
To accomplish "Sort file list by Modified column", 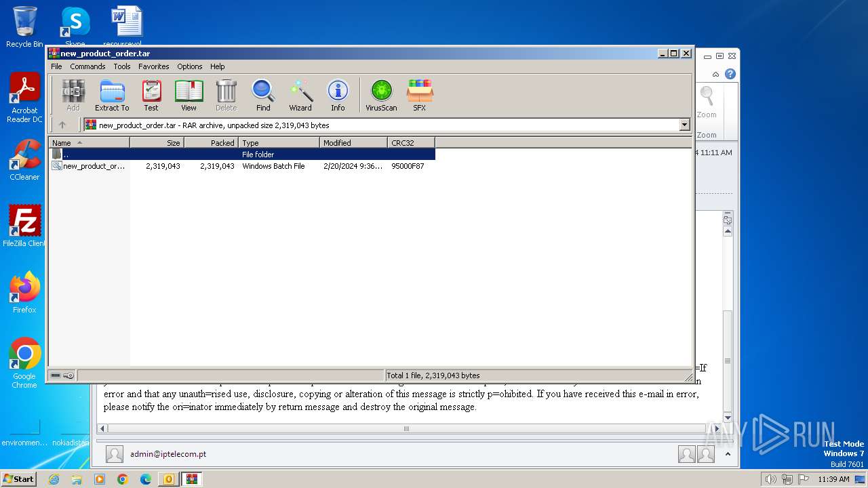I will tap(353, 142).
